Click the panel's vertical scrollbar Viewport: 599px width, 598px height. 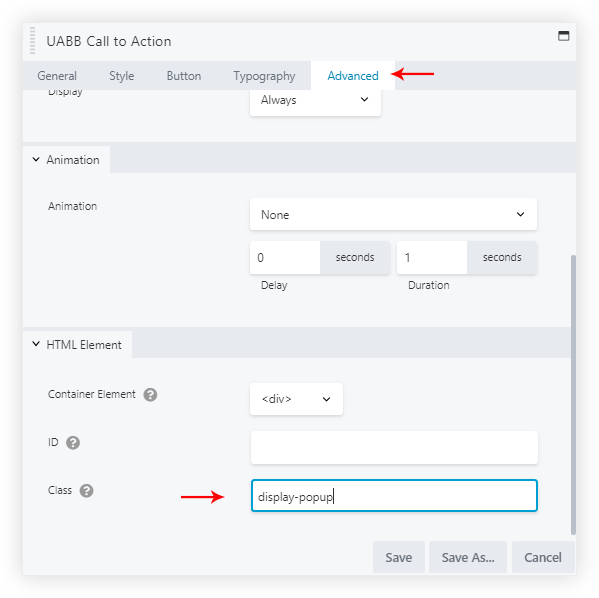[573, 395]
